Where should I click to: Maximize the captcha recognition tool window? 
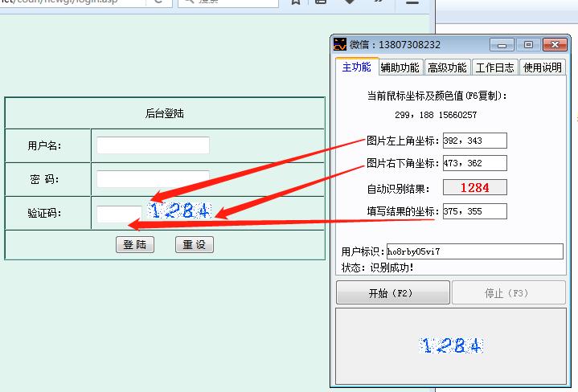click(x=527, y=45)
